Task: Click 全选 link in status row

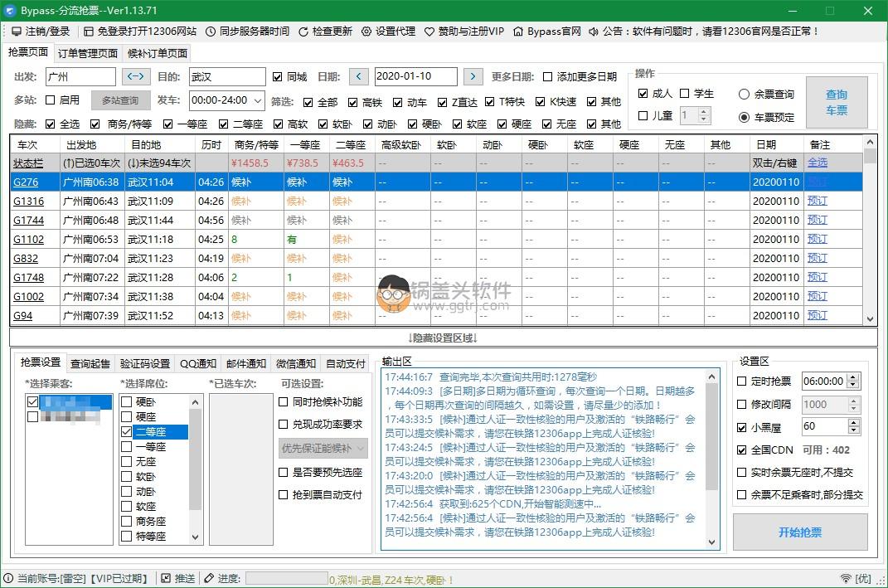Action: tap(818, 163)
